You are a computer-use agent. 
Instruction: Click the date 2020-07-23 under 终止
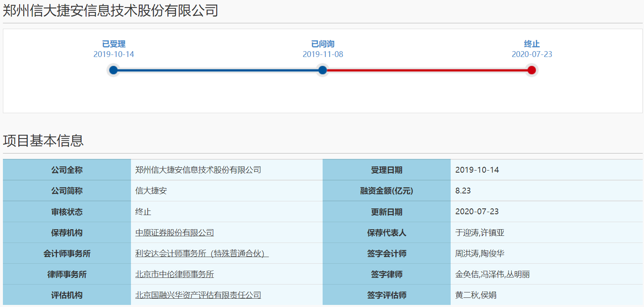click(x=532, y=54)
